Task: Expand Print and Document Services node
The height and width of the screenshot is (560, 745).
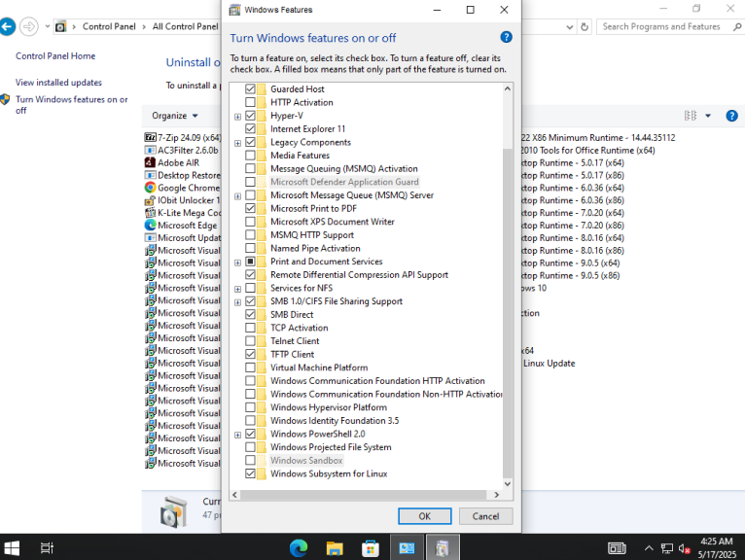Action: pos(237,262)
